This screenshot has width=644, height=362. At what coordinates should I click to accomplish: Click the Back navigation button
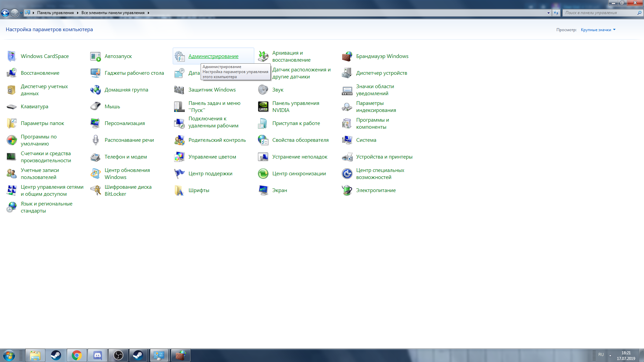tap(5, 13)
